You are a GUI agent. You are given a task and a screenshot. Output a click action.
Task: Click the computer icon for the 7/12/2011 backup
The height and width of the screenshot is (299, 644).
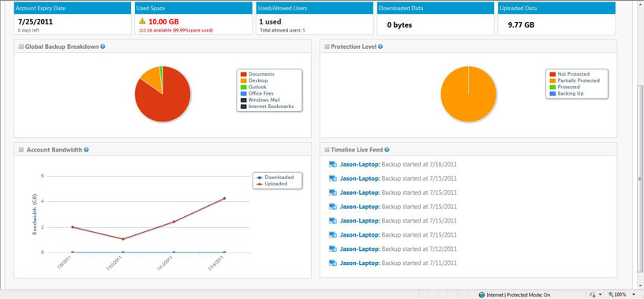pos(333,249)
